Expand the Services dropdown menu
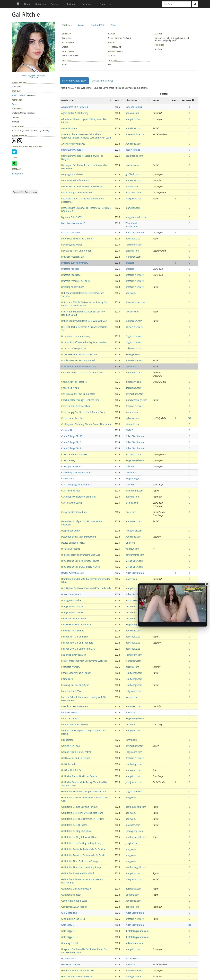Screen dimensions: 210x980 pos(56,4)
